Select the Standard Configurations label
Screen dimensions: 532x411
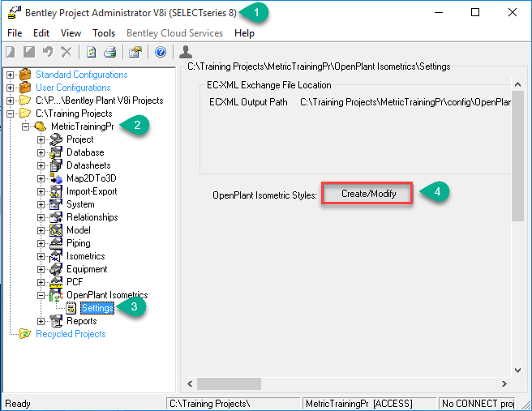coord(82,75)
